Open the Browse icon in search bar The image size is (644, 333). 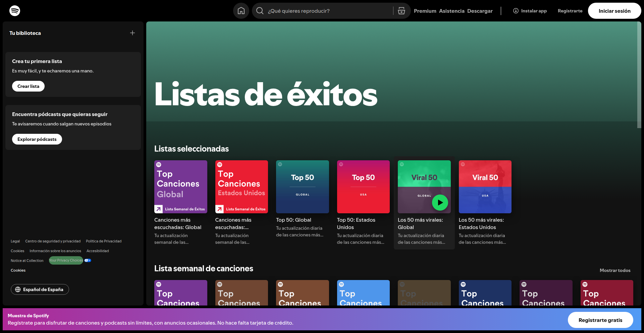(401, 11)
